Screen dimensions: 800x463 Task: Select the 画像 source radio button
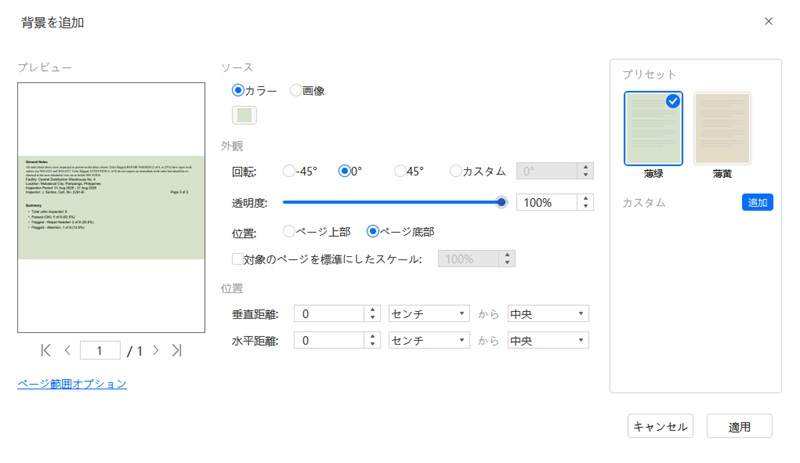pyautogui.click(x=295, y=90)
